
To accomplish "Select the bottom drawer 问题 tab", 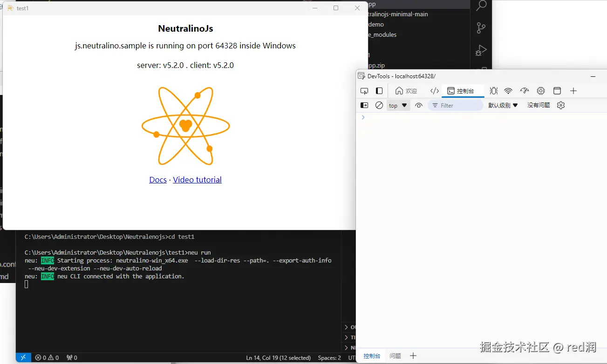I will 395,356.
